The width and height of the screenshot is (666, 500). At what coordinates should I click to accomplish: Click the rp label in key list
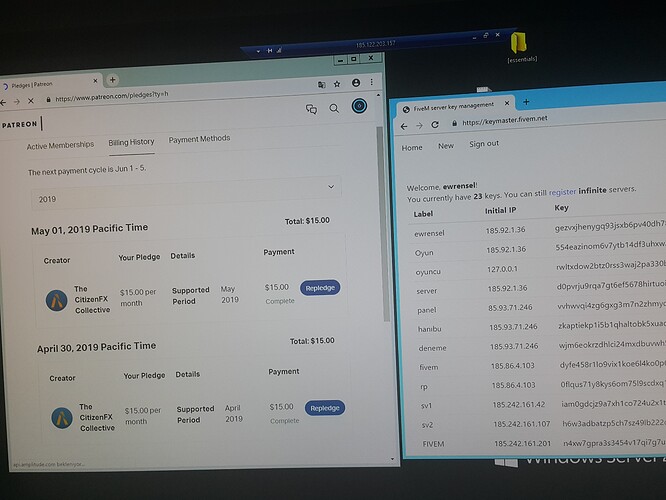(x=424, y=387)
